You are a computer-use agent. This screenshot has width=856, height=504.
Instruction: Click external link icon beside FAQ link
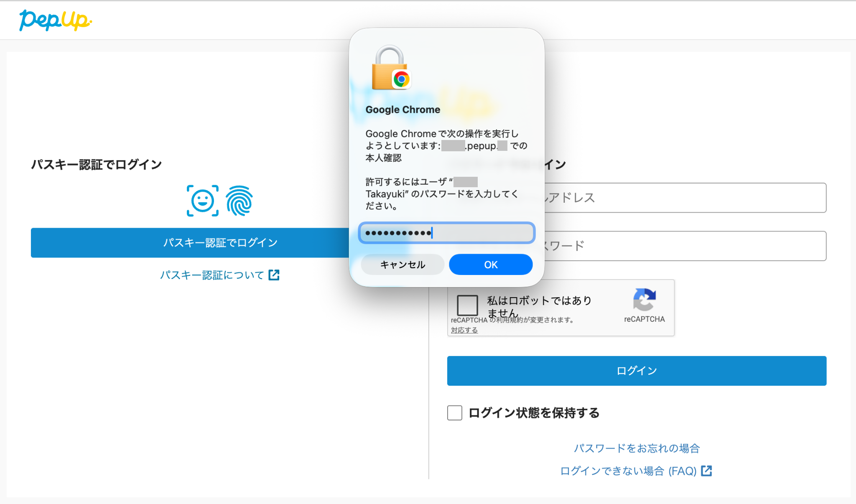pyautogui.click(x=706, y=471)
